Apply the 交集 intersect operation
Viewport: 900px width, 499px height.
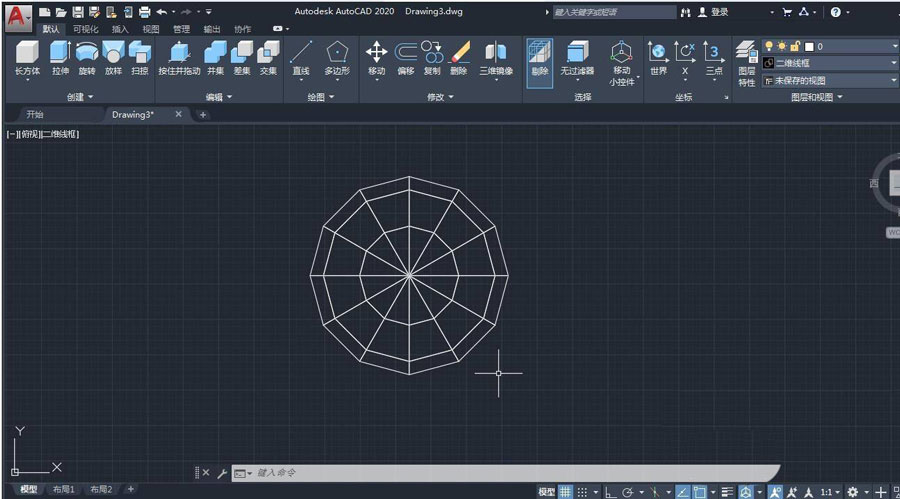pyautogui.click(x=268, y=59)
